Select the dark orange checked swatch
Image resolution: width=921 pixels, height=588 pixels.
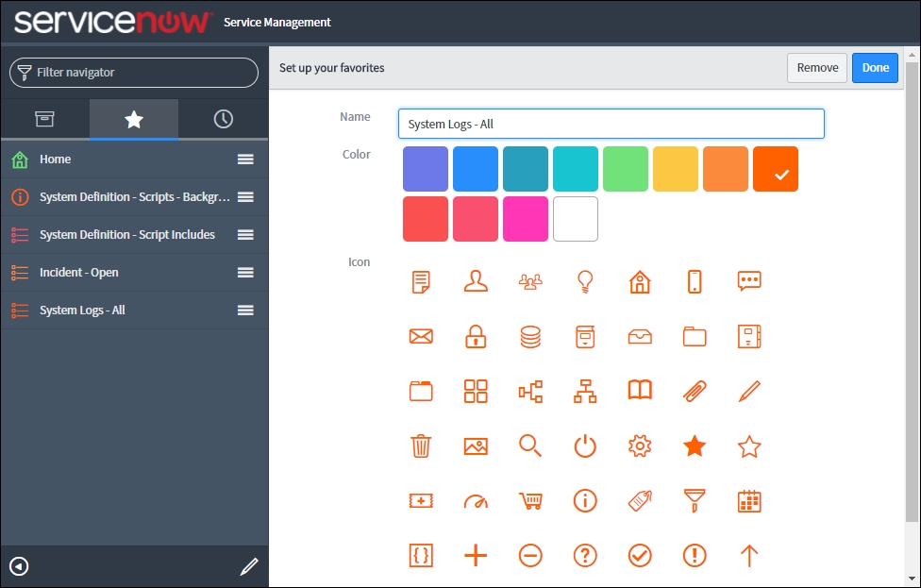point(776,169)
